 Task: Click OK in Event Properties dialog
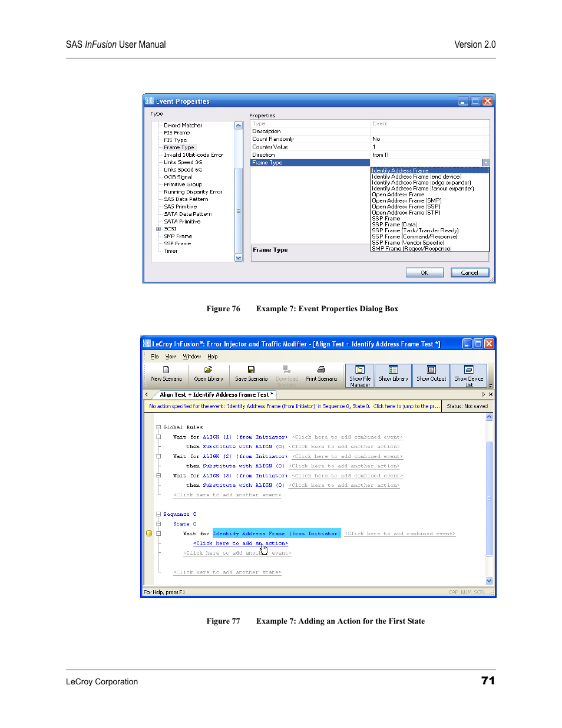(x=424, y=272)
